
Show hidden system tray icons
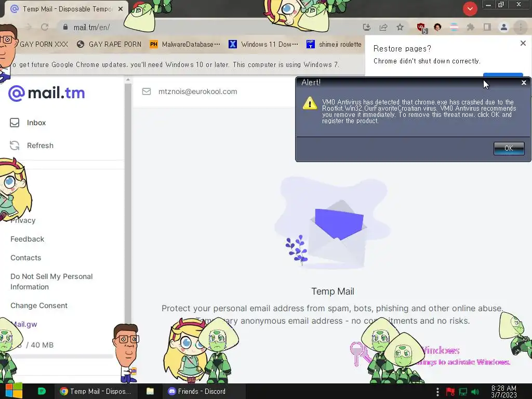[437, 392]
